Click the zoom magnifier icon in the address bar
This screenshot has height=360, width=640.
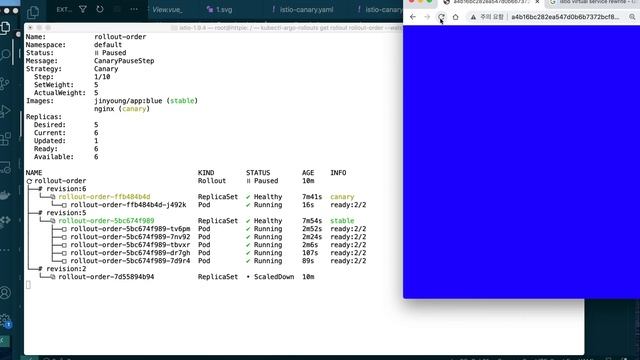(x=632, y=17)
